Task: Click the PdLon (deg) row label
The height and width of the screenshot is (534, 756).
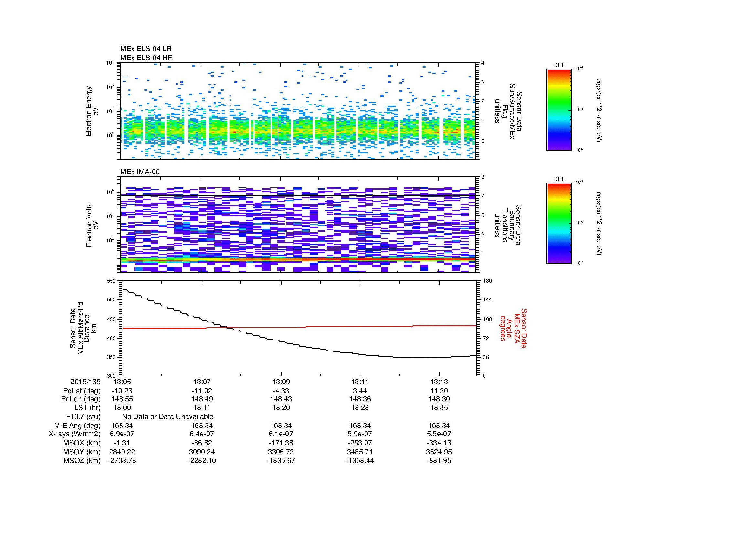Action: point(82,399)
